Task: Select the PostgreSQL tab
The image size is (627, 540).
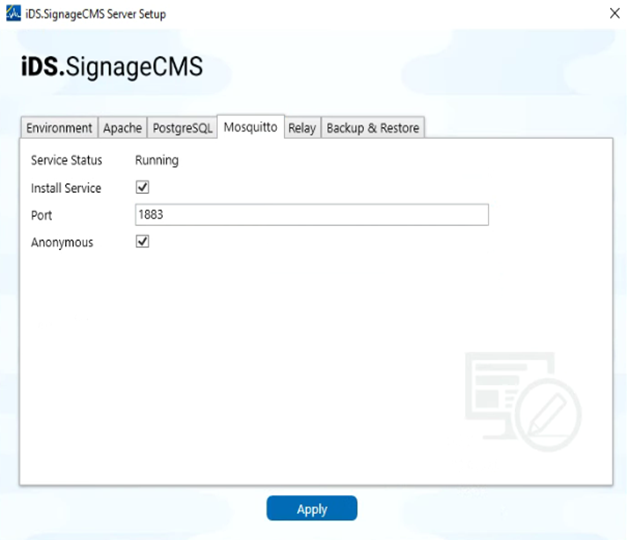Action: point(182,128)
